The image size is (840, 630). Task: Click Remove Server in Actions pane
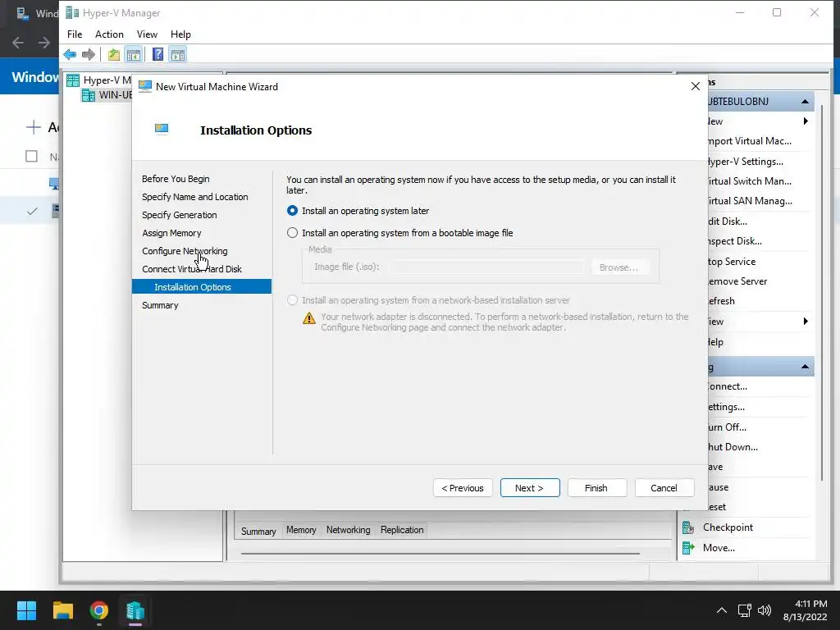[737, 281]
